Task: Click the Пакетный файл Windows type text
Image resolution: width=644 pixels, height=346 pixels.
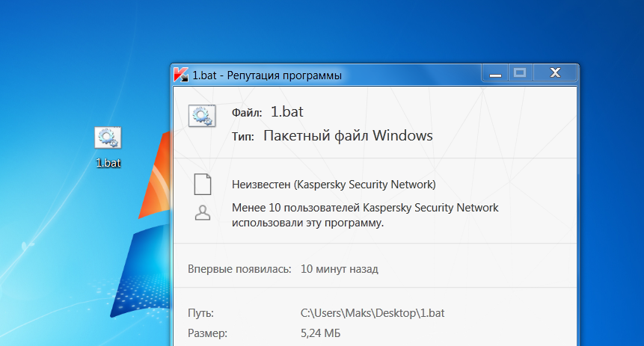Action: [348, 135]
